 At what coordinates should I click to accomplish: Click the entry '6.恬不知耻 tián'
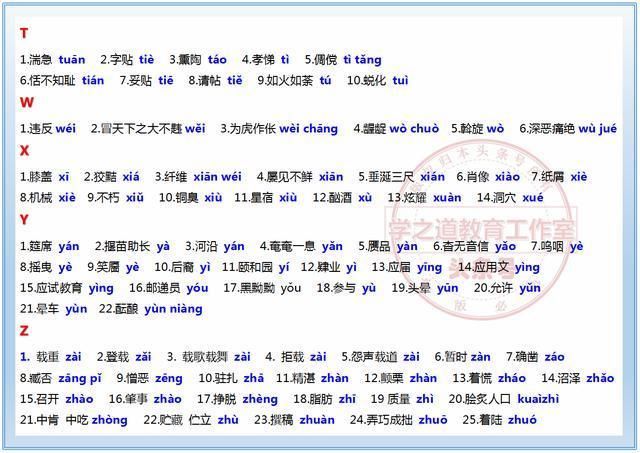tap(62, 80)
